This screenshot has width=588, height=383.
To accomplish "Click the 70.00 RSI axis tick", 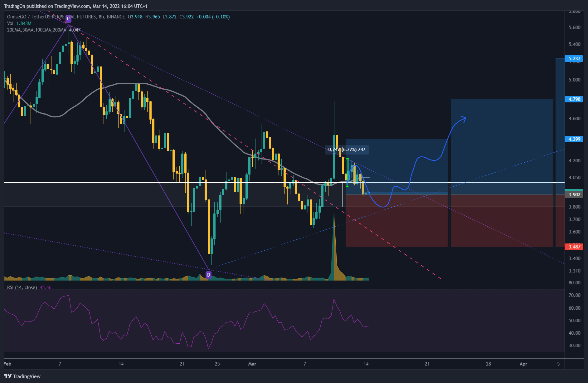I will 574,295.
